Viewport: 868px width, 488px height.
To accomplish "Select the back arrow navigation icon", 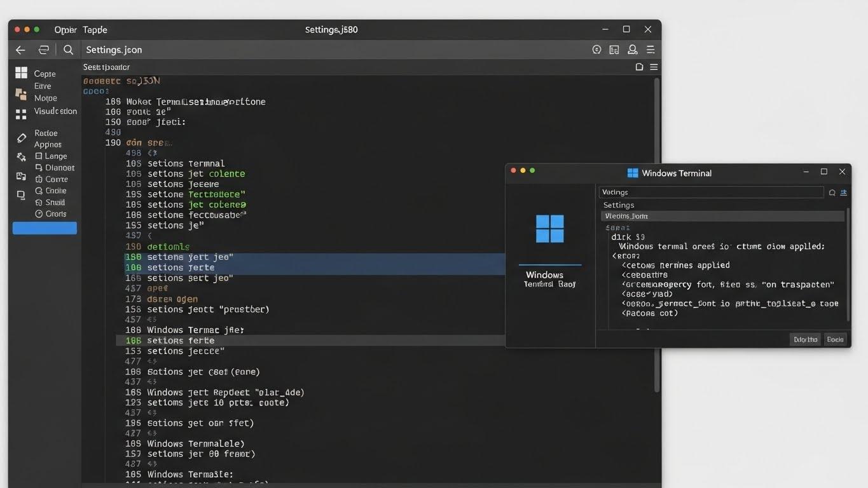I will click(20, 50).
